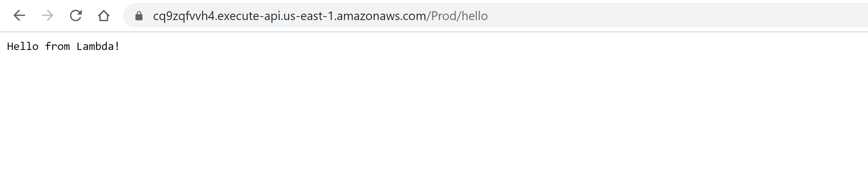View site information via the lock icon
The height and width of the screenshot is (173, 868).
pos(139,16)
